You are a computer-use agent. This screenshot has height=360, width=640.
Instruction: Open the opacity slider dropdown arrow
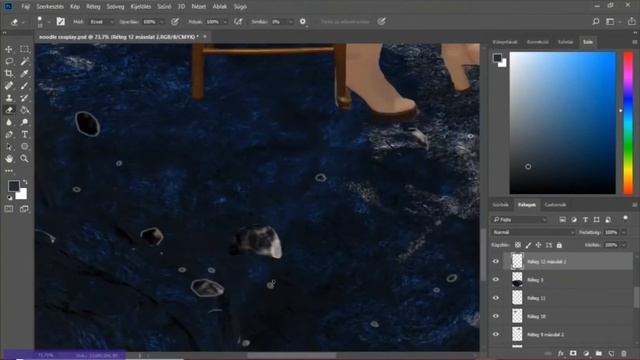161,22
